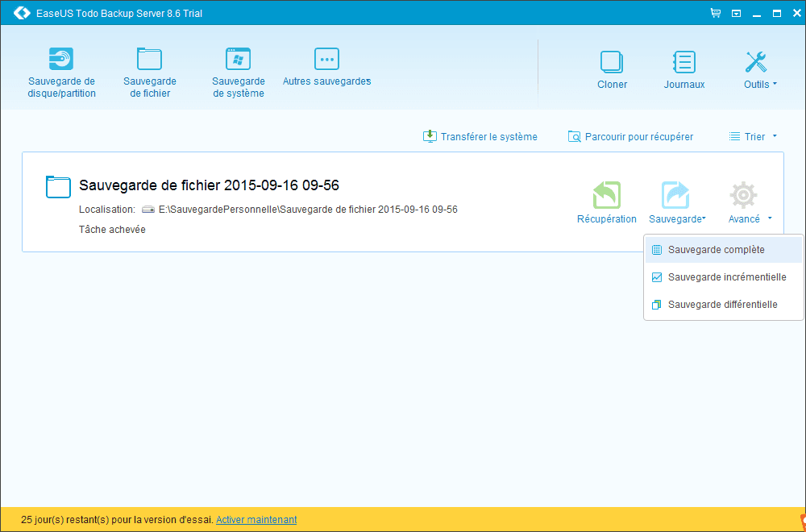This screenshot has width=806, height=532.
Task: Click the Avancé gear icon
Action: (743, 195)
